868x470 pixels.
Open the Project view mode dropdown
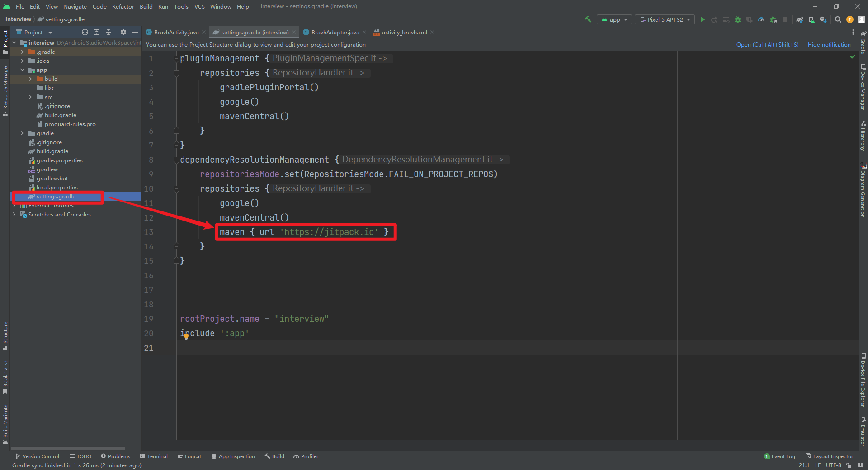click(34, 32)
